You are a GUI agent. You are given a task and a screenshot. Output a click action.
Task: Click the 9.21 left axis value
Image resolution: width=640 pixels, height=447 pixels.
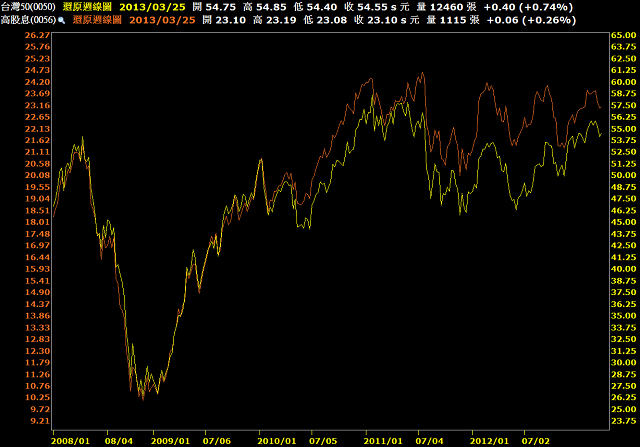[x=40, y=421]
